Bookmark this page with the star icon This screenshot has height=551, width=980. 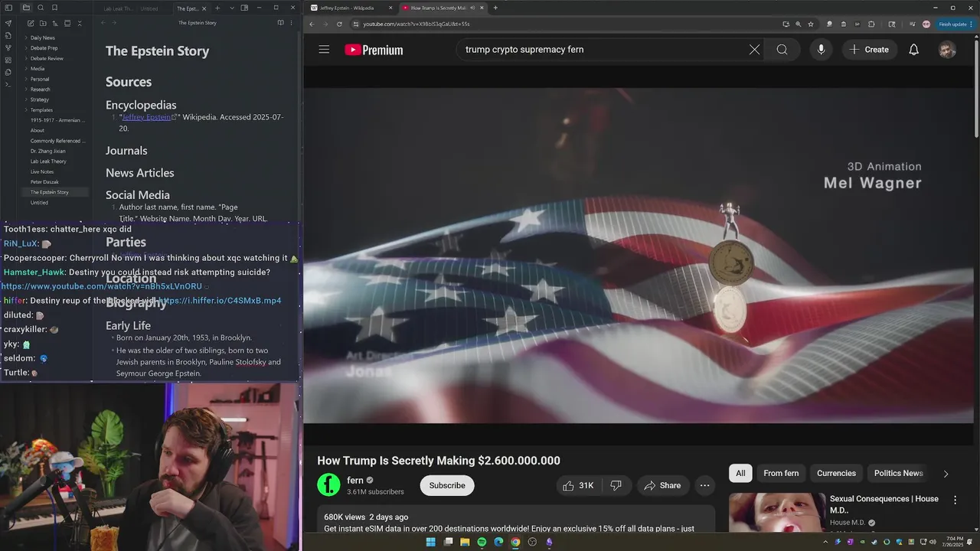811,24
